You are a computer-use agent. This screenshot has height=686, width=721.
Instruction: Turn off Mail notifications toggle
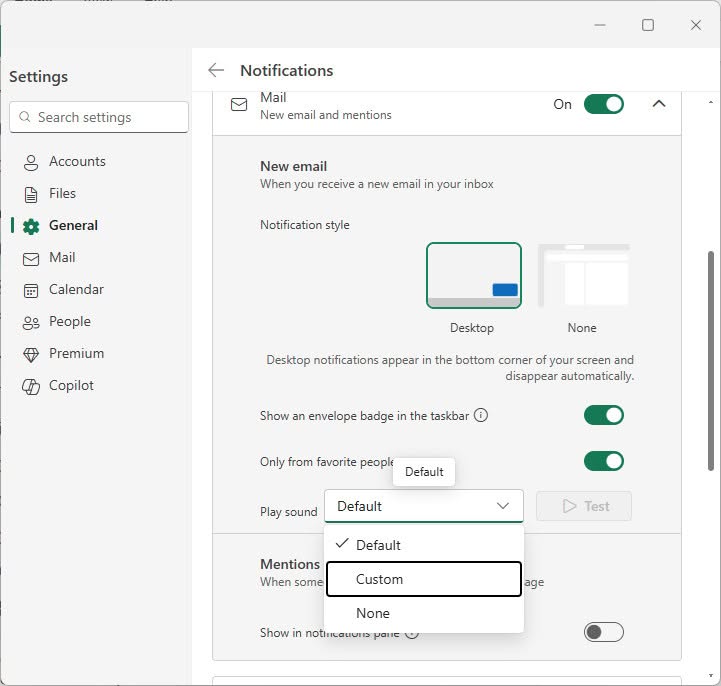(604, 104)
